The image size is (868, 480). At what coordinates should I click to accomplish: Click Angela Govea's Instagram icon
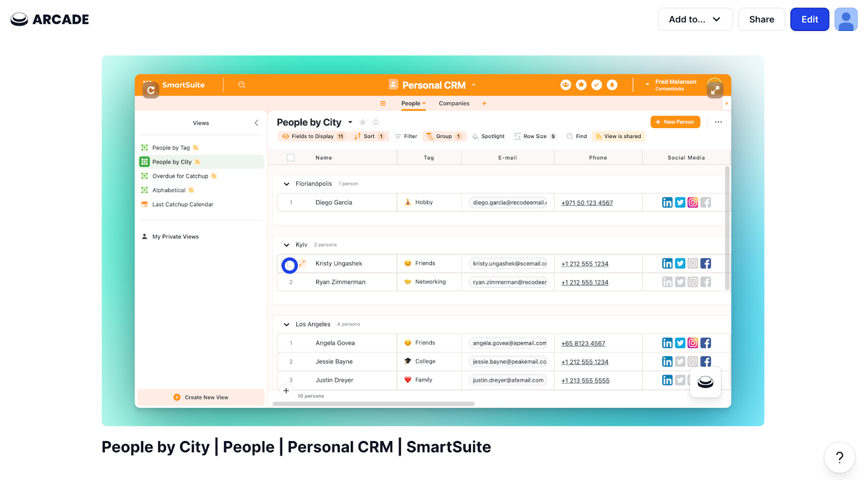click(693, 343)
